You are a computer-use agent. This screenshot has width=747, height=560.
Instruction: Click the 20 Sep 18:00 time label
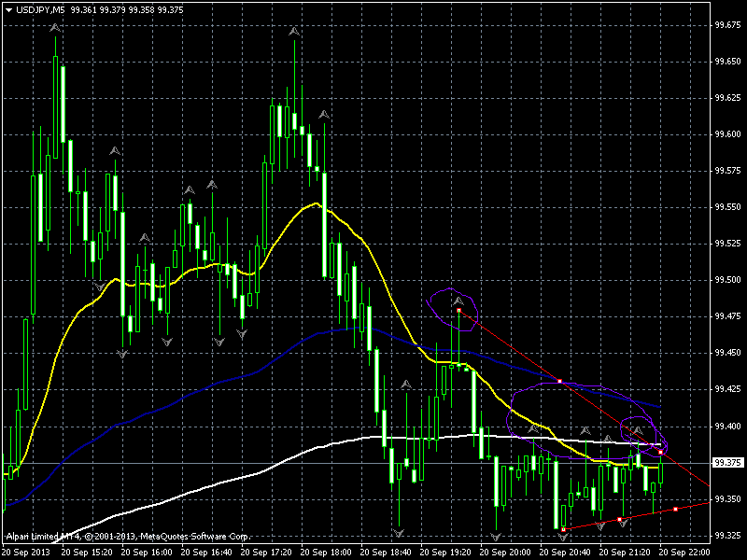326,553
